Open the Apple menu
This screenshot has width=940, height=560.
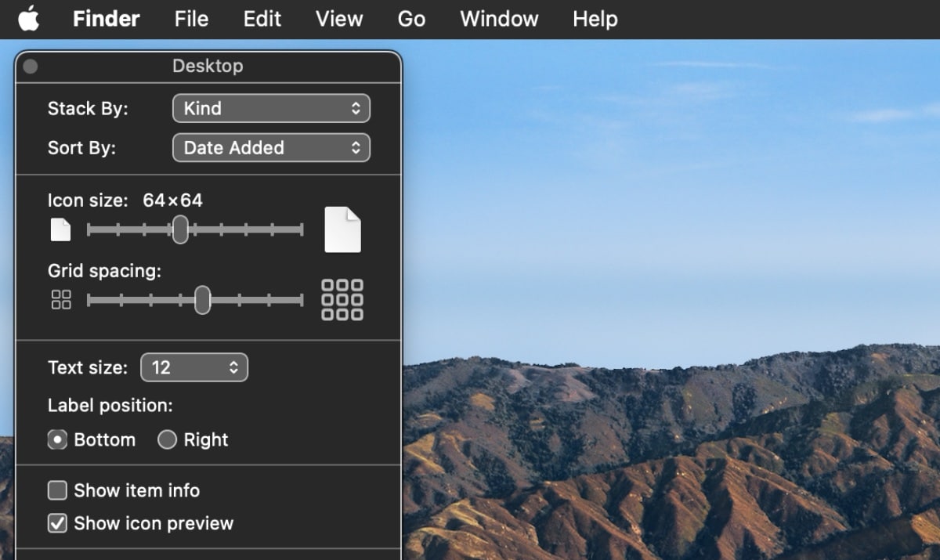[x=29, y=19]
